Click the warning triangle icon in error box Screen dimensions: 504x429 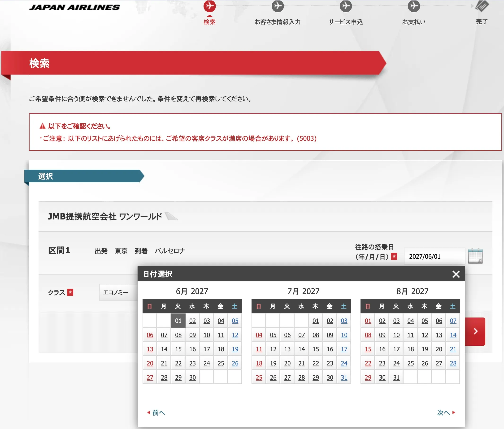click(43, 126)
